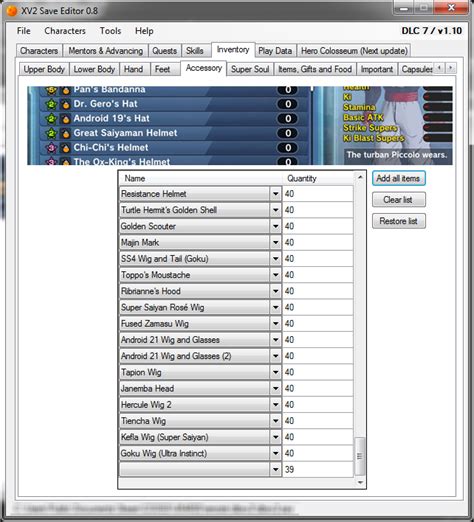Click the Quantity column header

(x=318, y=178)
